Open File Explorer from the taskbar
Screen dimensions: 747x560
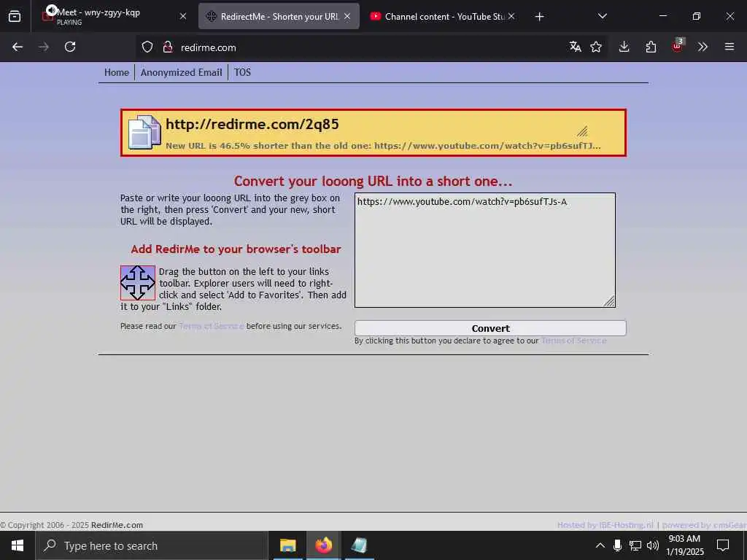point(287,545)
